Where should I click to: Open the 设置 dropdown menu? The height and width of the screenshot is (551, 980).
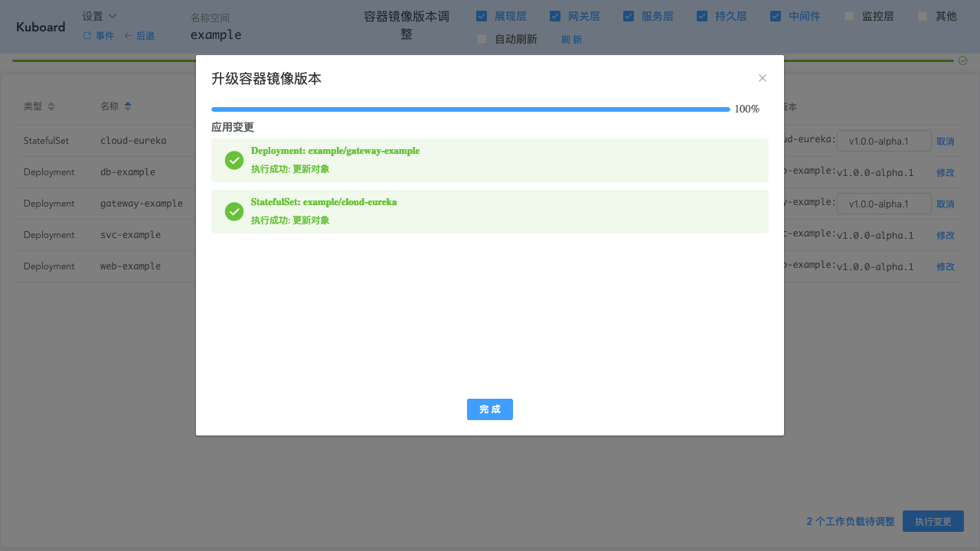tap(100, 16)
